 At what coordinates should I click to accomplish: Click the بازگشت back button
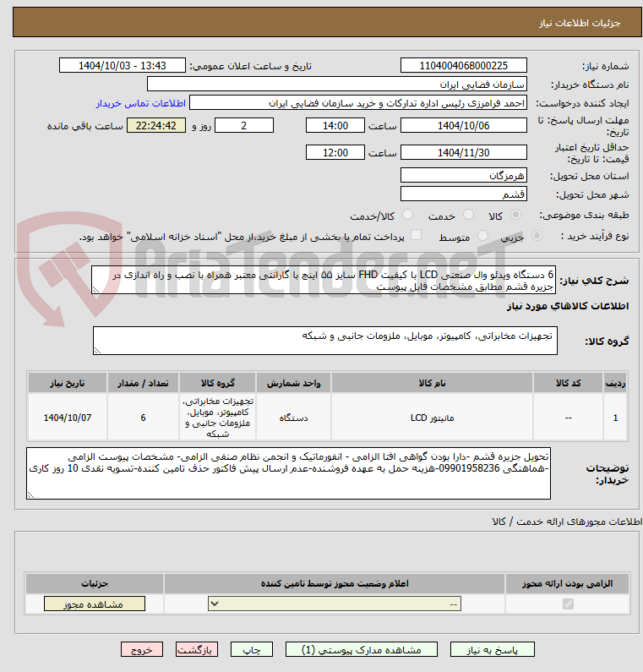[197, 650]
